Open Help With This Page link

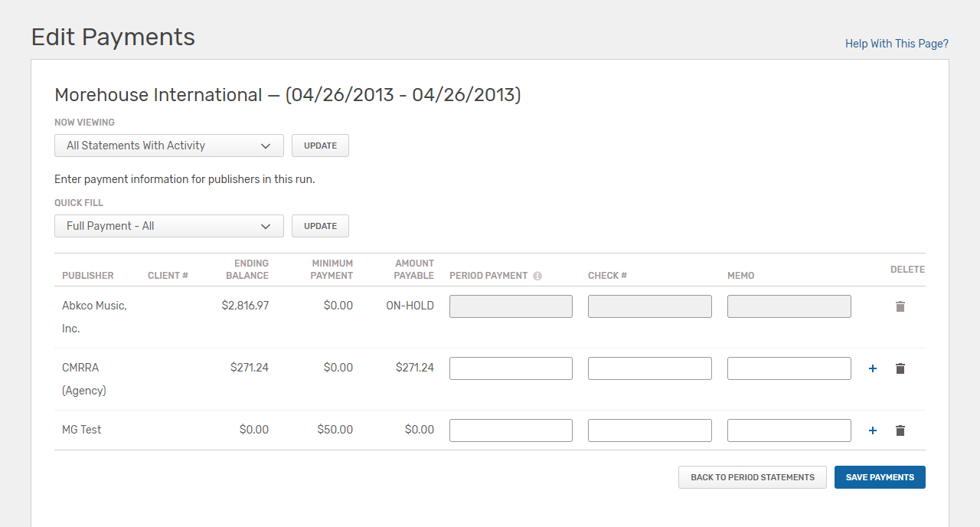point(897,44)
